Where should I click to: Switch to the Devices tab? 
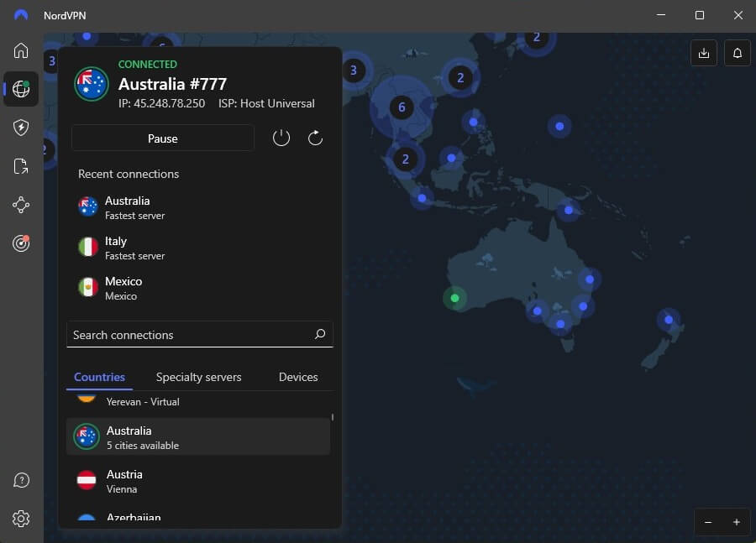(x=298, y=377)
